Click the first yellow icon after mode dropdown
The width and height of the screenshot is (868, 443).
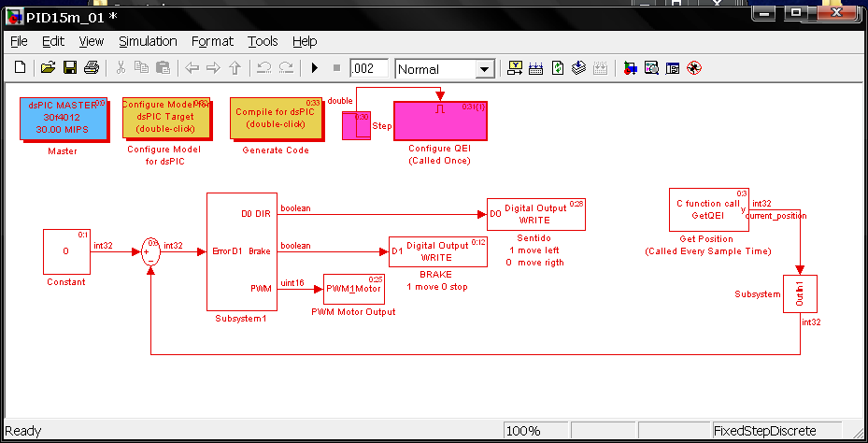click(516, 68)
